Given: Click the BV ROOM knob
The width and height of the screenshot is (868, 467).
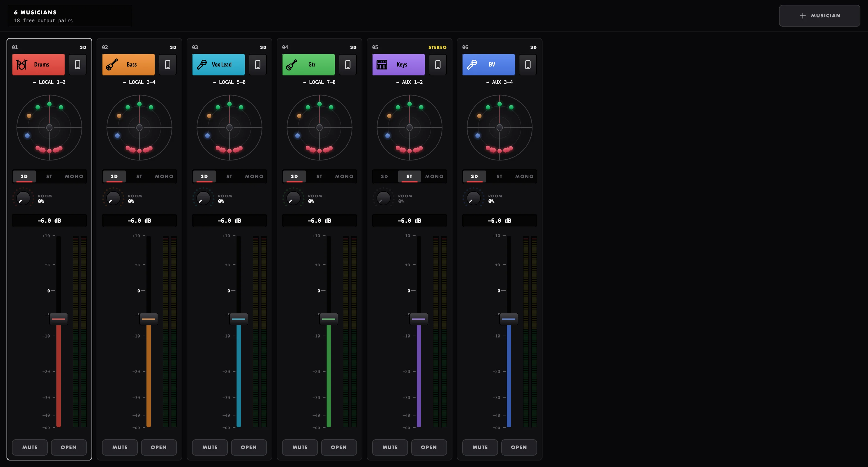Looking at the screenshot, I should 473,198.
